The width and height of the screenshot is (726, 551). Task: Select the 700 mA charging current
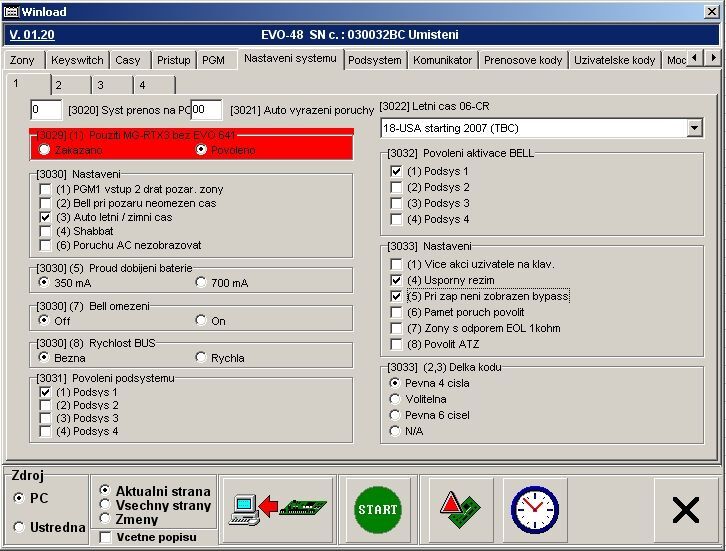(202, 283)
